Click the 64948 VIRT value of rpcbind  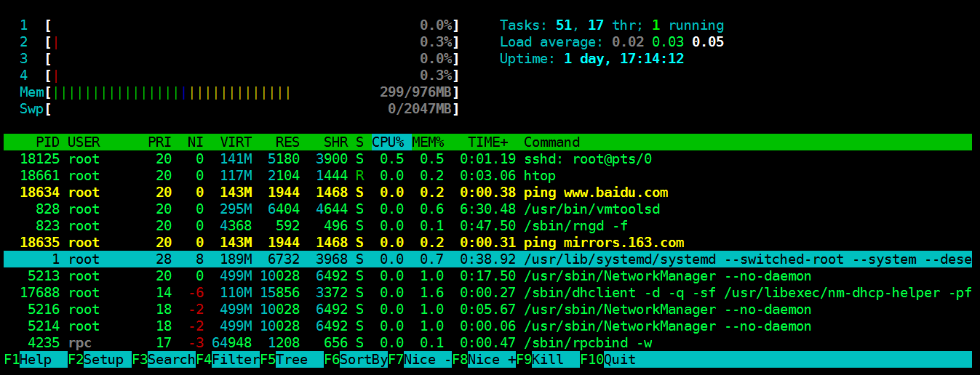[x=232, y=343]
